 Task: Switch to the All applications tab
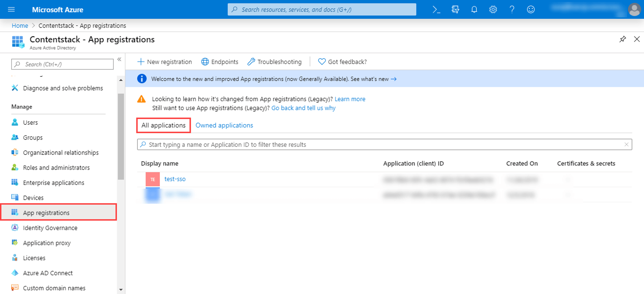tap(164, 125)
